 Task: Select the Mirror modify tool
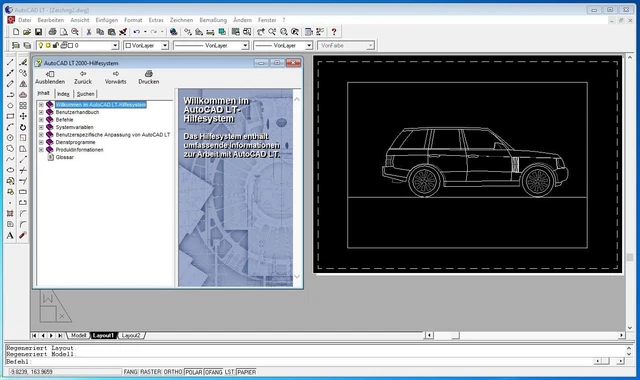(23, 84)
